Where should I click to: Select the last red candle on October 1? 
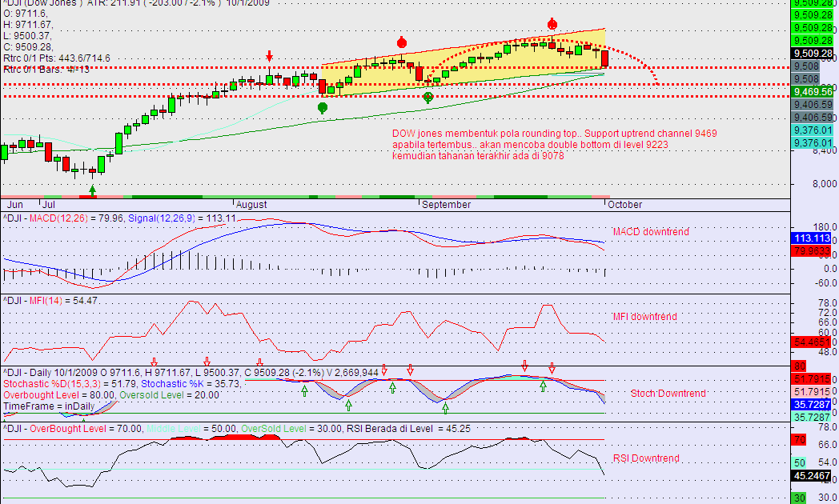[604, 58]
